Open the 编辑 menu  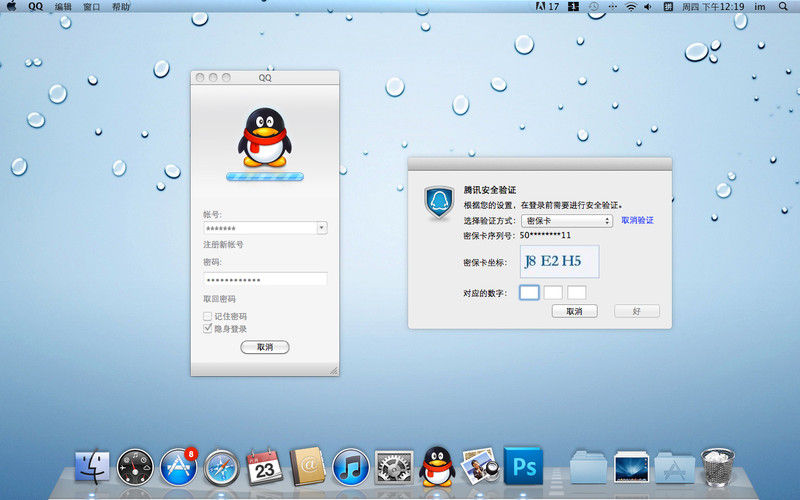pos(63,7)
